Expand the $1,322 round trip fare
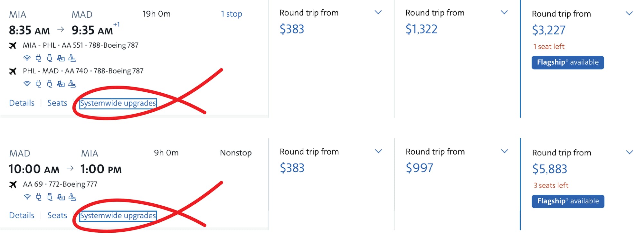This screenshot has width=644, height=233. tap(504, 13)
